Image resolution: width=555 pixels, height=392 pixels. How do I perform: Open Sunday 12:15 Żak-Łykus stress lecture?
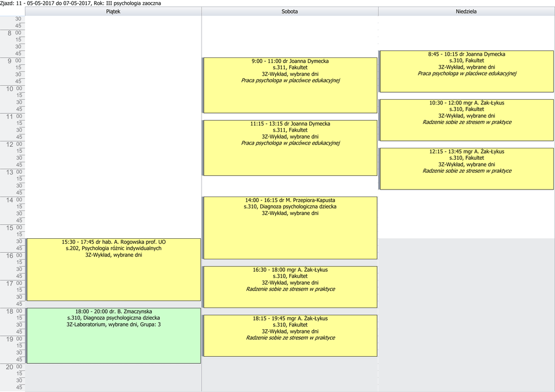click(467, 169)
